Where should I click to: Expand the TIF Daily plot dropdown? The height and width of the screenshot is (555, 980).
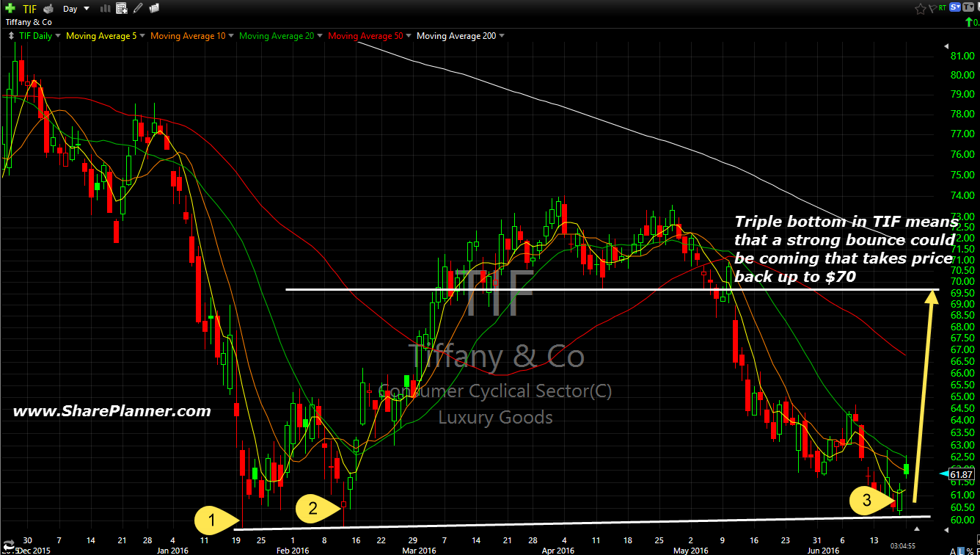tap(58, 36)
